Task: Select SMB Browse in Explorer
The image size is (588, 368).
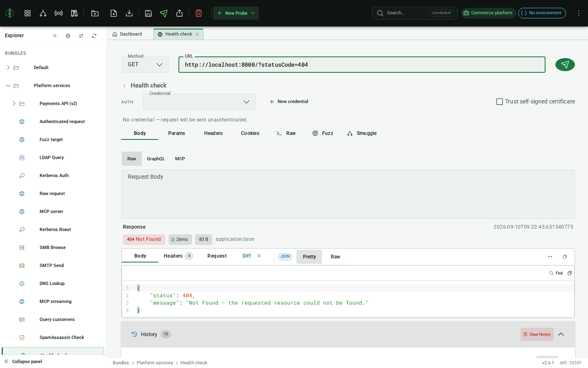Action: point(53,247)
